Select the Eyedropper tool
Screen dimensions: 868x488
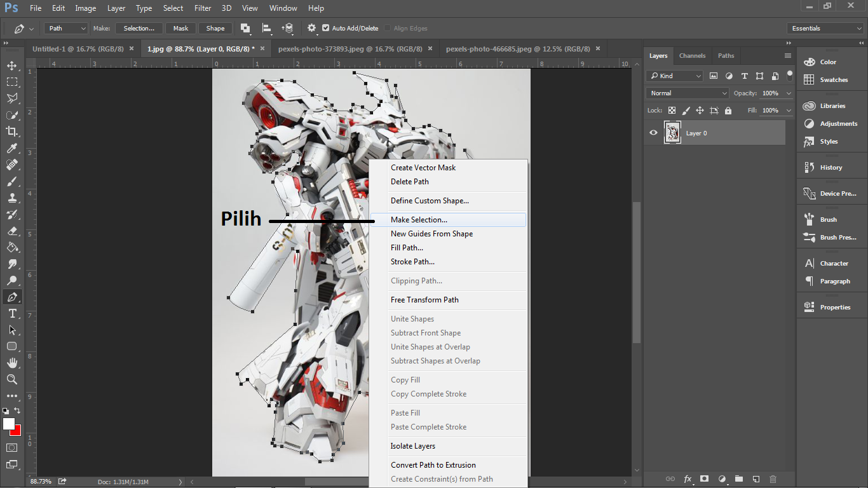tap(12, 148)
